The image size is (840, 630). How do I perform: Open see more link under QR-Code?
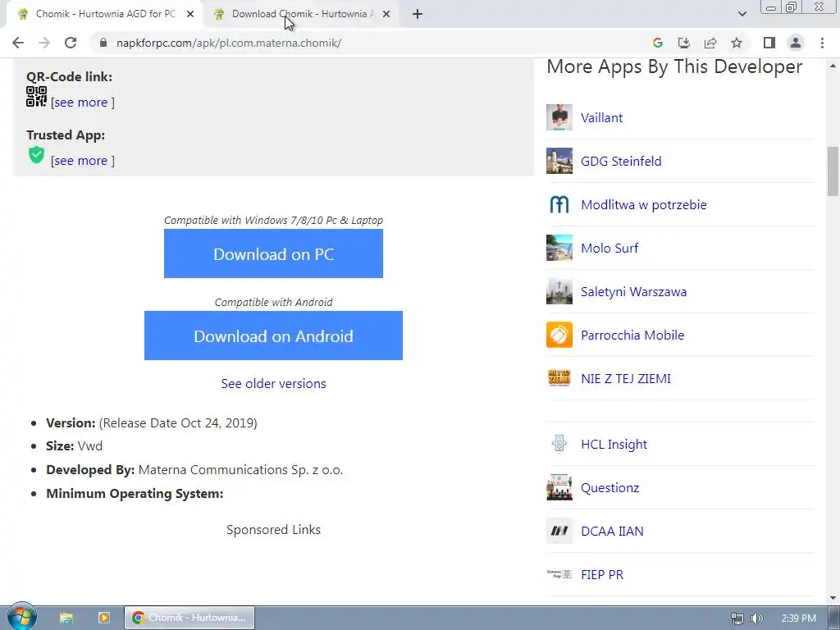[83, 103]
